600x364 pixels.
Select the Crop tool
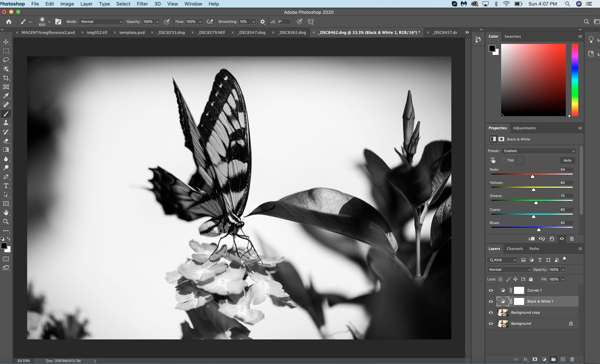[6, 78]
